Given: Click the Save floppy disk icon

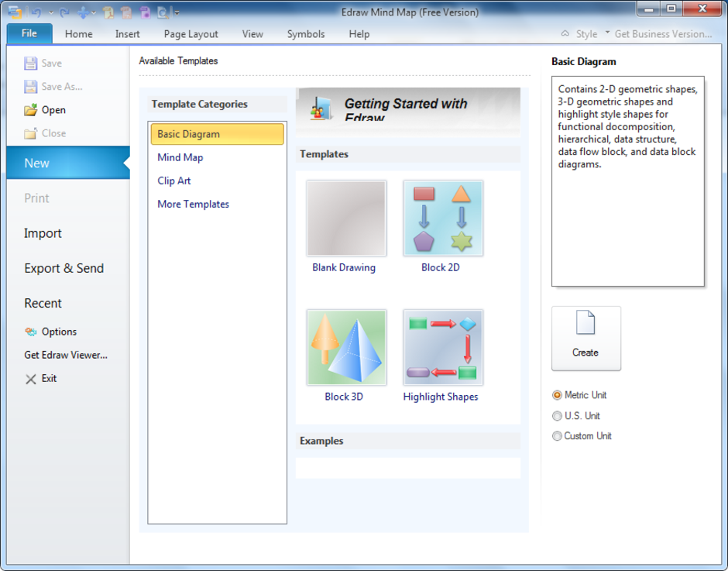Looking at the screenshot, I should click(31, 64).
